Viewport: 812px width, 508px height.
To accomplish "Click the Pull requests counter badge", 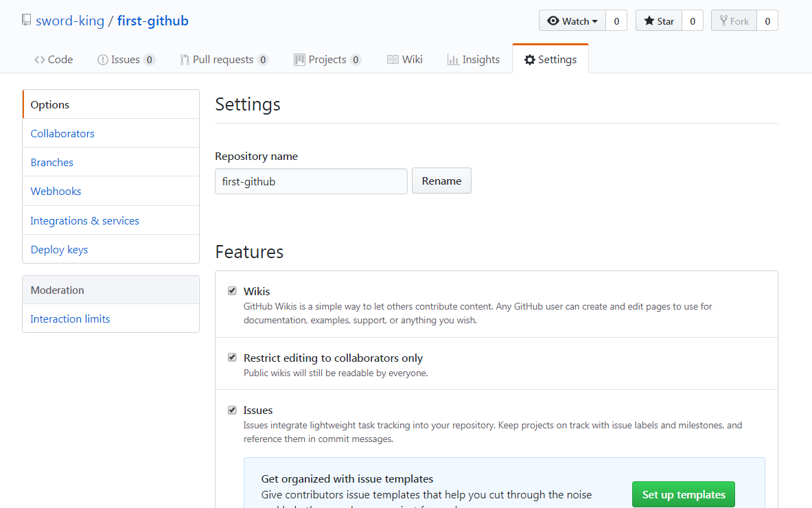I will tap(263, 60).
